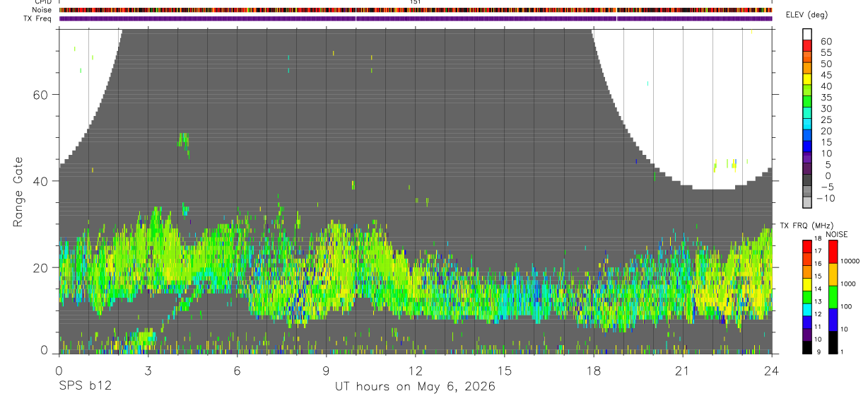
Task: Click the '100' label on NOISE bar
Action: tap(846, 307)
